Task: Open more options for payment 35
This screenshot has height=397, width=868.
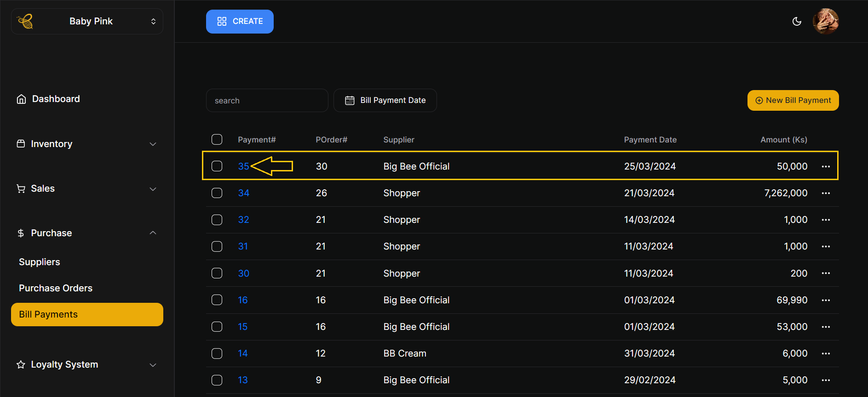Action: click(826, 166)
